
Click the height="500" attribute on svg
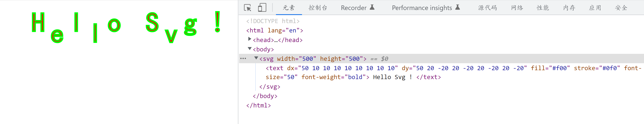point(342,59)
